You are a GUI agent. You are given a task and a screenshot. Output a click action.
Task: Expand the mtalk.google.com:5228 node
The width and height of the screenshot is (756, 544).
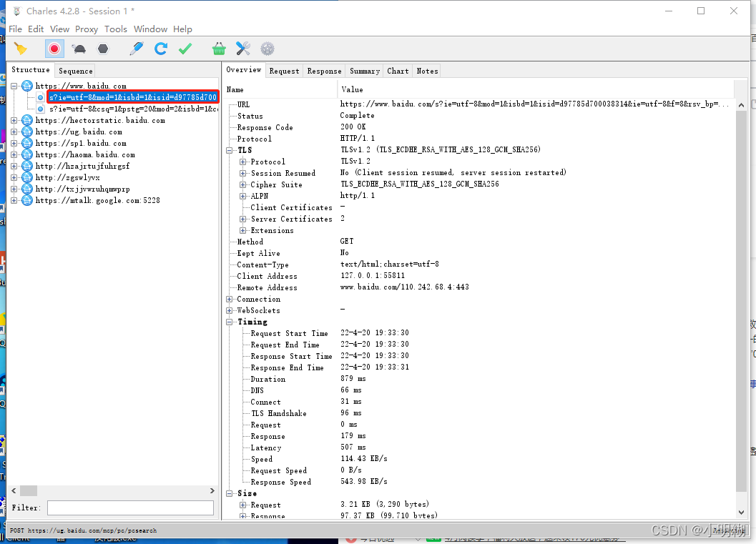pos(14,200)
